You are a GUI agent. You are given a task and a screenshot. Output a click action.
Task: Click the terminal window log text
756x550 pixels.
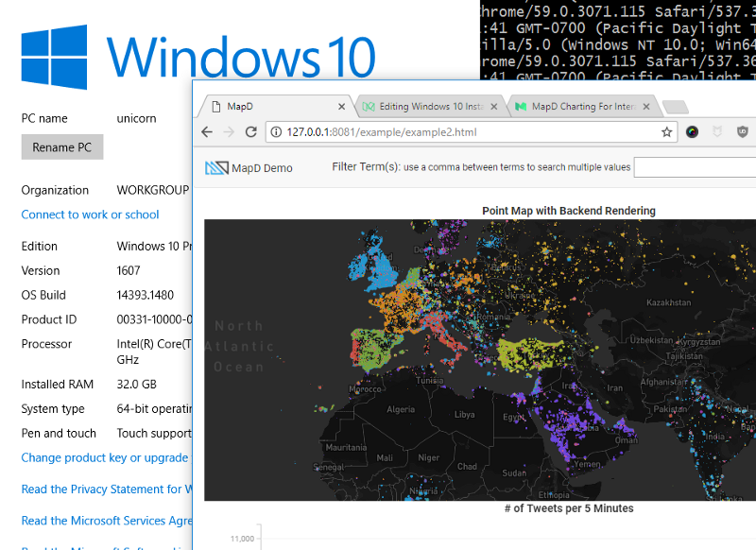pos(618,39)
